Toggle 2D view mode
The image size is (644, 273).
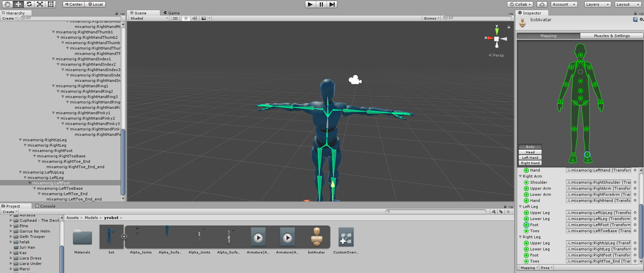[x=175, y=18]
